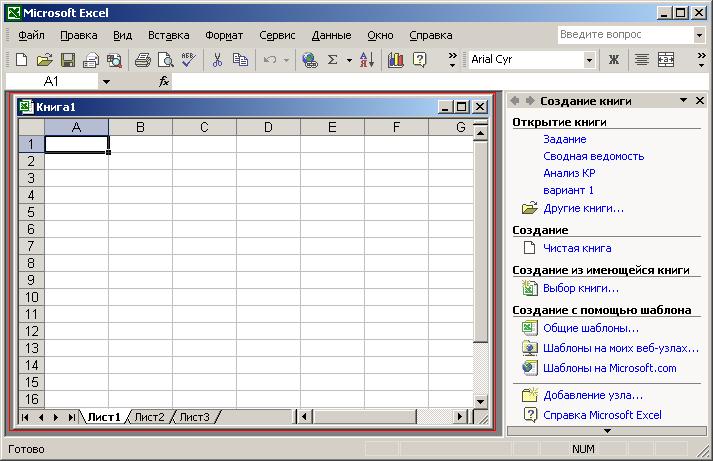Switch to the Лист3 sheet tab
This screenshot has height=461, width=713.
[x=194, y=417]
